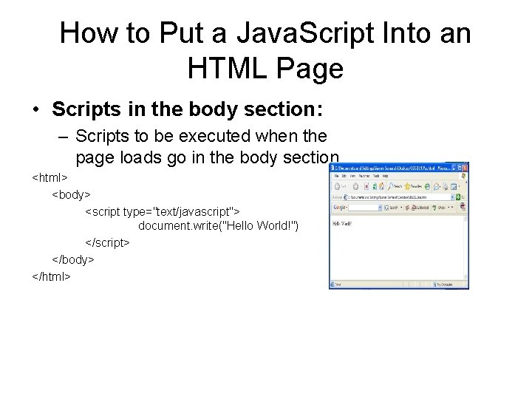This screenshot has width=532, height=399.
Task: Click the Google toolbar Search button
Action: (391, 208)
